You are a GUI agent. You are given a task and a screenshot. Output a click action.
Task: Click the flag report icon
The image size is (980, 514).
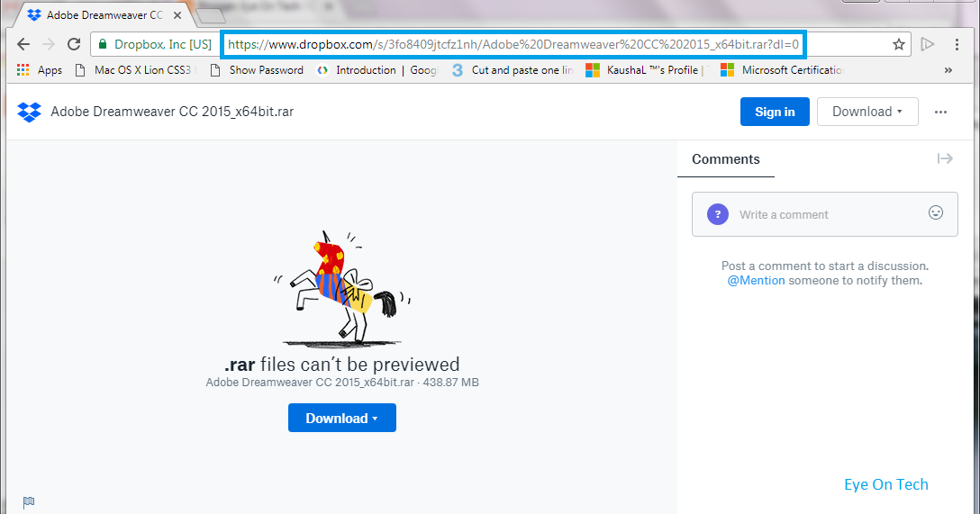pyautogui.click(x=29, y=502)
